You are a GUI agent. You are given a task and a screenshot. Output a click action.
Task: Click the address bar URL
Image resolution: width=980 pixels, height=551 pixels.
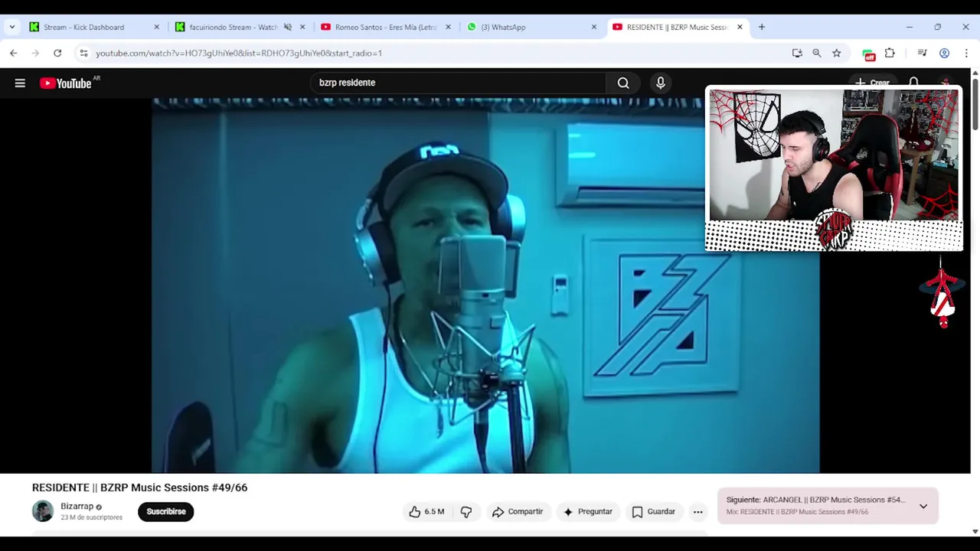coord(239,54)
